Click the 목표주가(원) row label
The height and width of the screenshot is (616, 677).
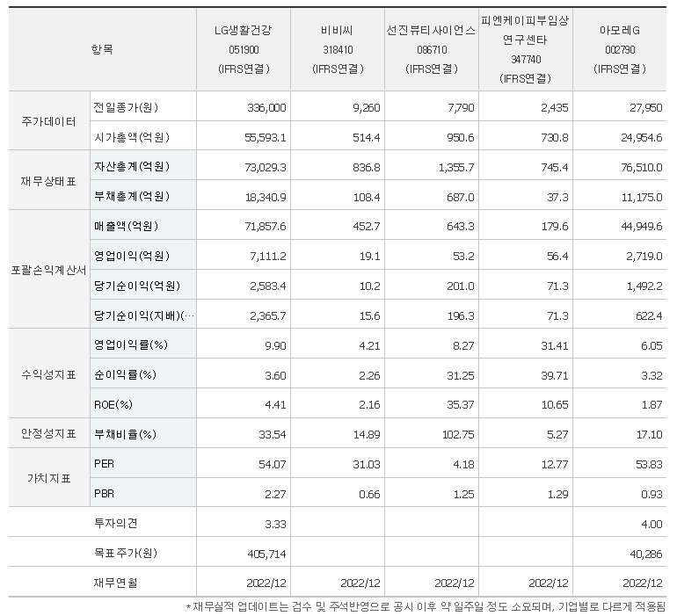point(126,553)
